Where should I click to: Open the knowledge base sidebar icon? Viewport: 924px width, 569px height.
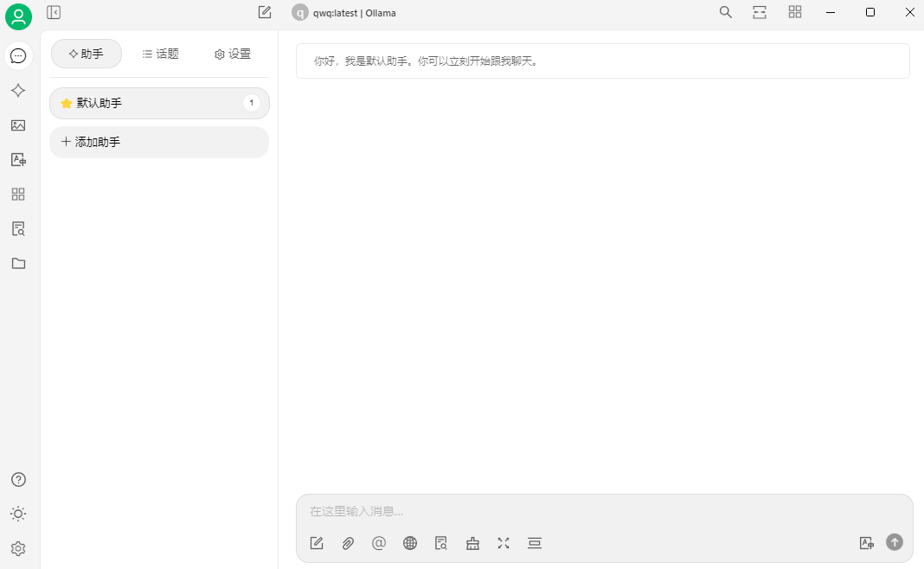(x=18, y=228)
